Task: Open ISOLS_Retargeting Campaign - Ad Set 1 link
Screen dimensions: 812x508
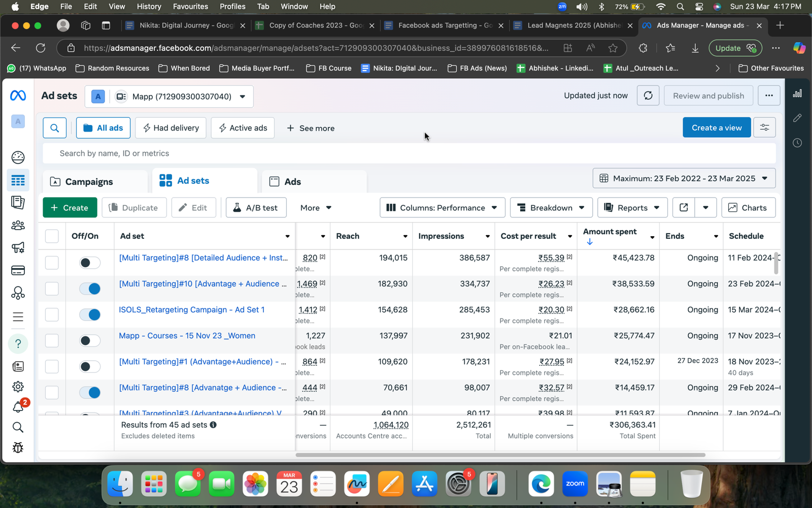Action: tap(192, 310)
